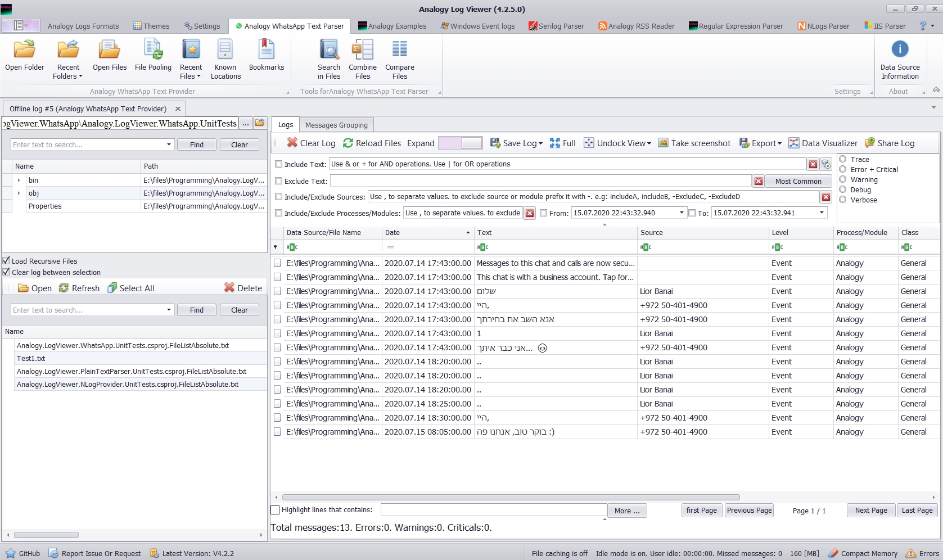Open Folder in the ribbon

pos(25,56)
